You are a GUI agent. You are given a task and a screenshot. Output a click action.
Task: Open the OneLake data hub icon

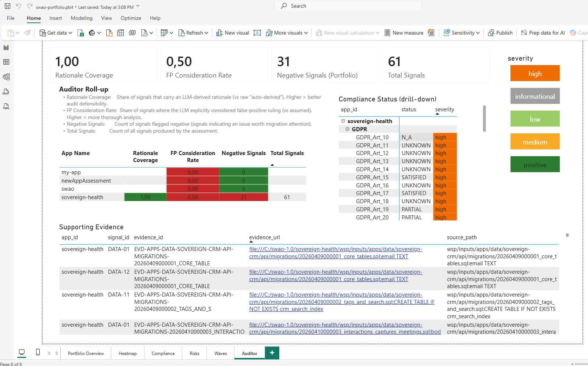(x=92, y=33)
